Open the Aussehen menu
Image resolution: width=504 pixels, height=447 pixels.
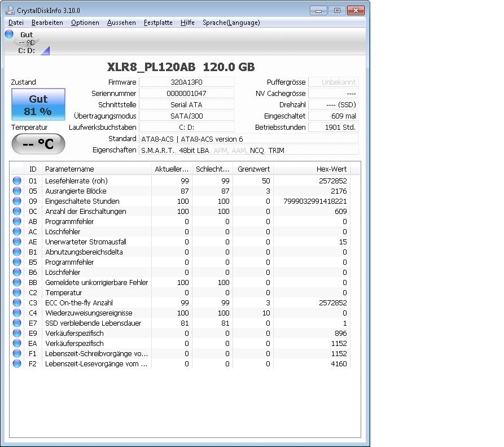tap(121, 23)
